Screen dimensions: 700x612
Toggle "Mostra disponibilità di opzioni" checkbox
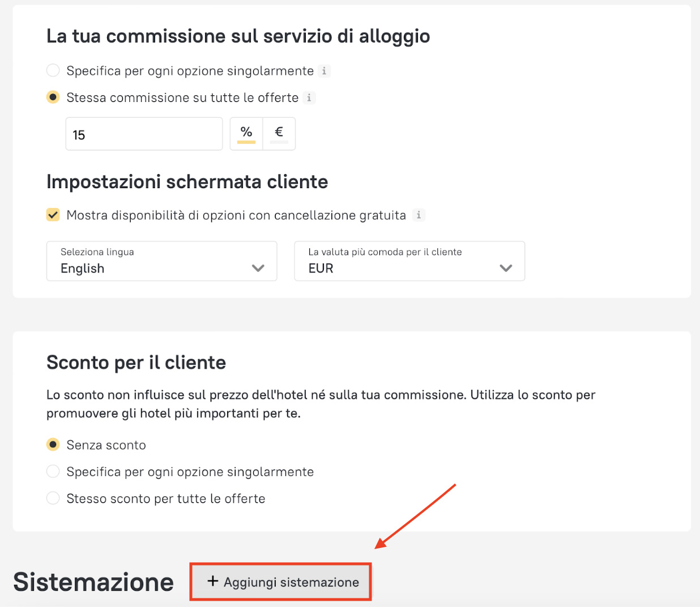[53, 215]
